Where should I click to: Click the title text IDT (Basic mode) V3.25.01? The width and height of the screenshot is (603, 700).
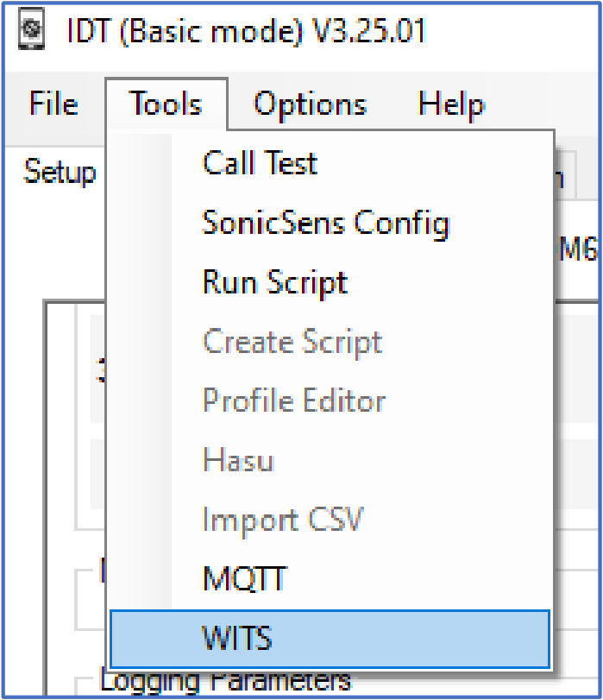(x=246, y=30)
